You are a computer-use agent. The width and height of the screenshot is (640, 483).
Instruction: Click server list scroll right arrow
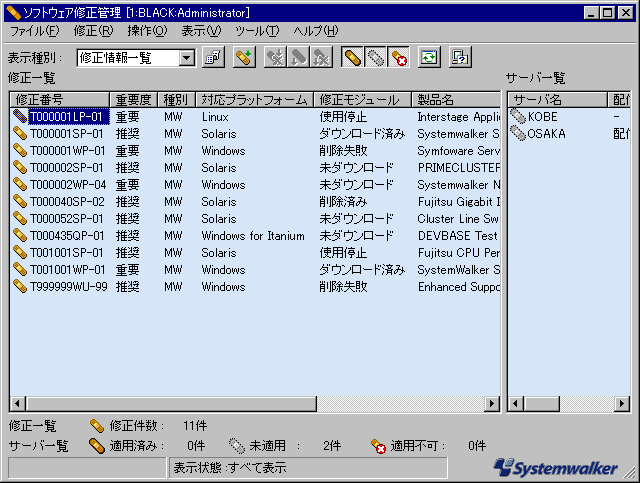tap(622, 404)
